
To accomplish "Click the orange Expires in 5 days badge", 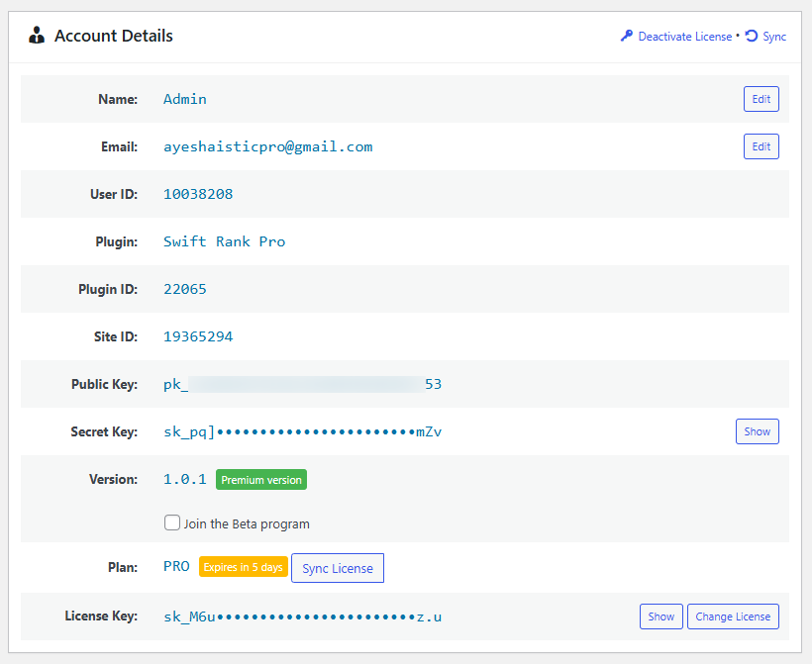I will [241, 567].
